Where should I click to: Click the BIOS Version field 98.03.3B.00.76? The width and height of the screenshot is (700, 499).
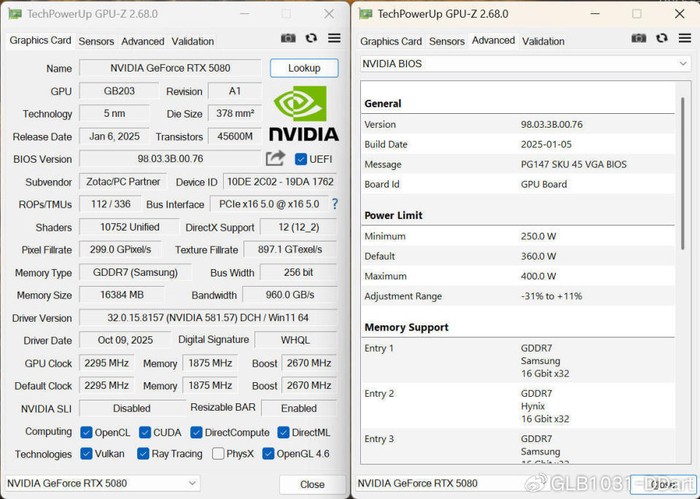(170, 158)
